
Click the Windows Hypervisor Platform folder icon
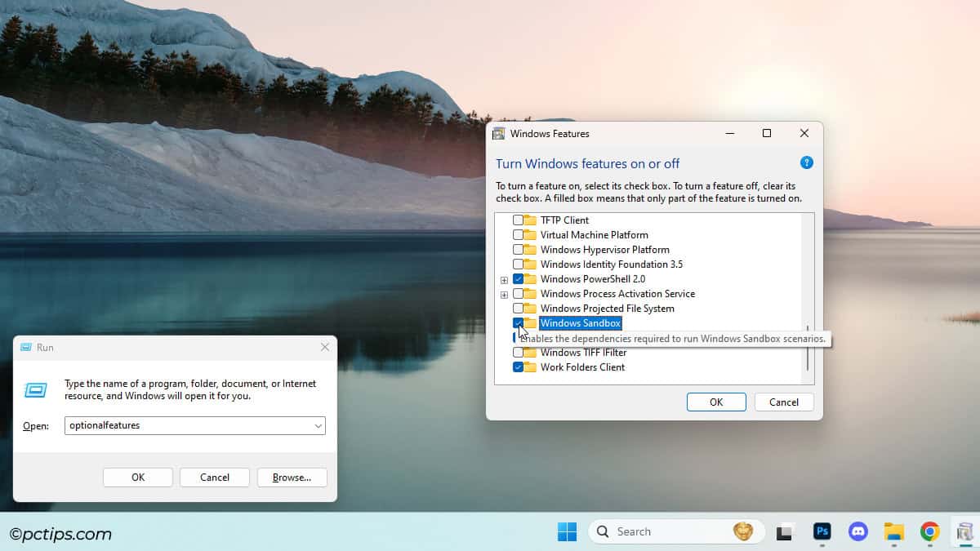point(531,250)
